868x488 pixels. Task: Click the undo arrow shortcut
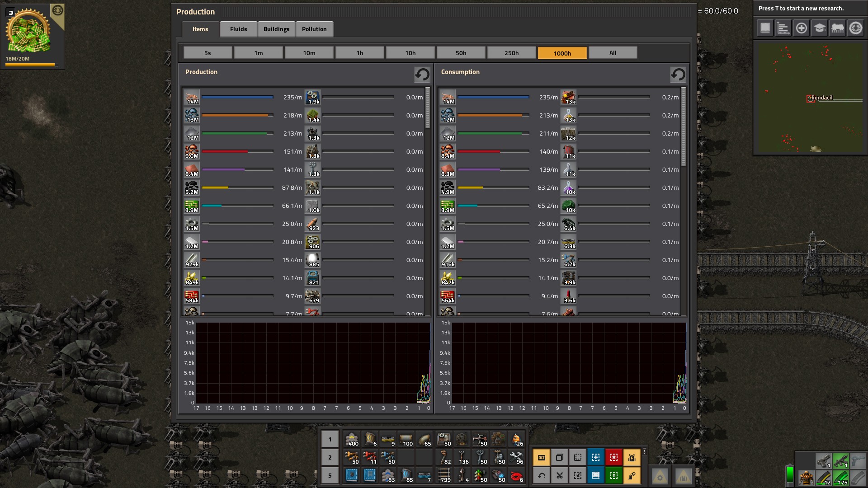541,475
